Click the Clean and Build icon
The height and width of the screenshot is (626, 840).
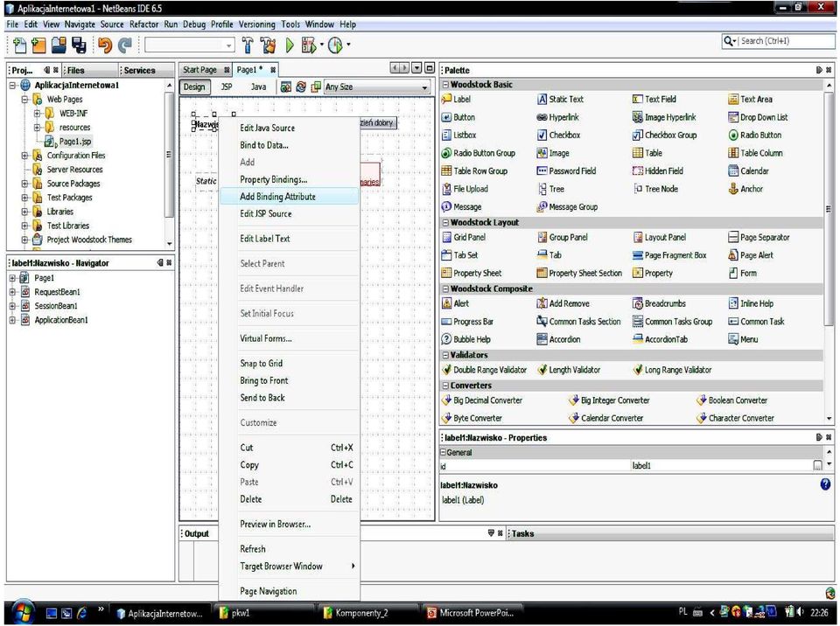pyautogui.click(x=268, y=45)
